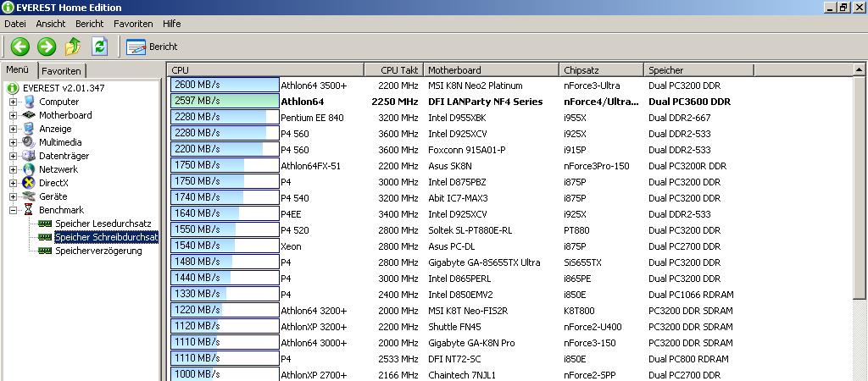868x381 pixels.
Task: Click the Datenträger drive icon
Action: [x=29, y=156]
